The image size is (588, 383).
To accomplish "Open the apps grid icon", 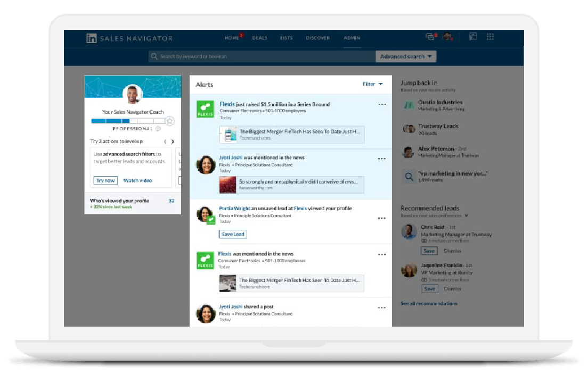I will coord(490,36).
